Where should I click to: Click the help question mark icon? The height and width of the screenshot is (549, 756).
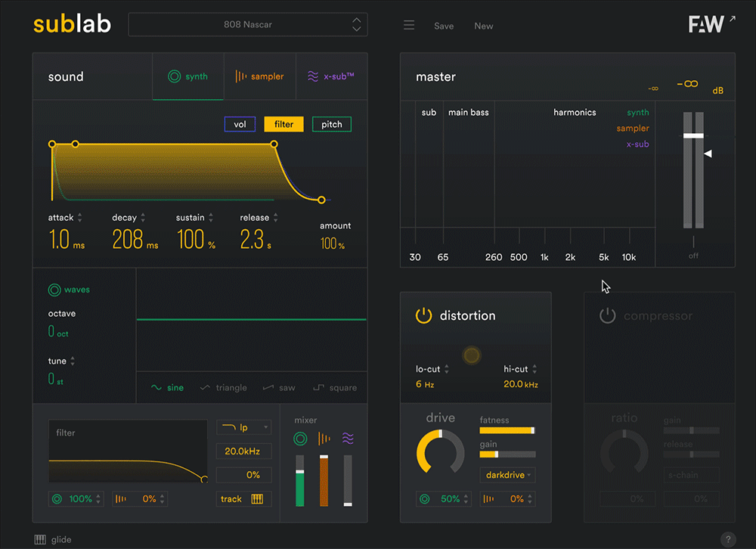point(727,539)
